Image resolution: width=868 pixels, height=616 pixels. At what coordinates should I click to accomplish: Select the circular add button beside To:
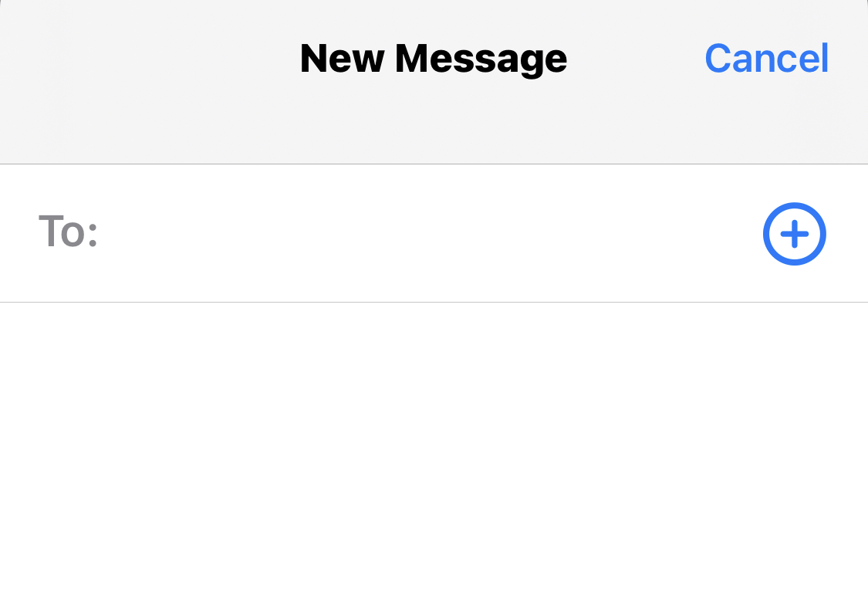pos(795,234)
